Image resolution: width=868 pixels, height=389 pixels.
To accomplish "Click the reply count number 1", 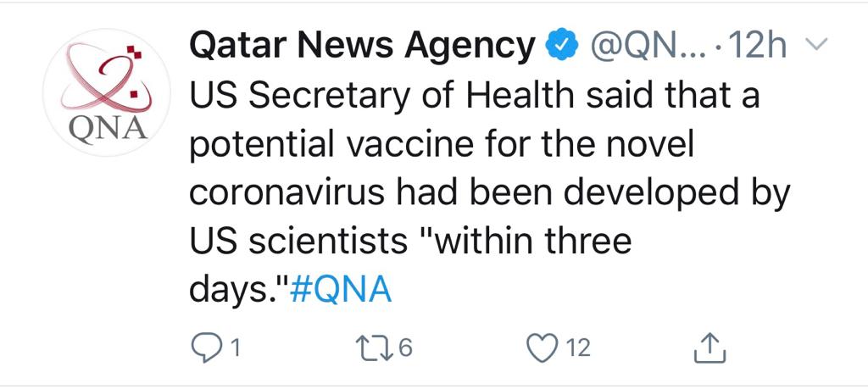I will (x=235, y=349).
